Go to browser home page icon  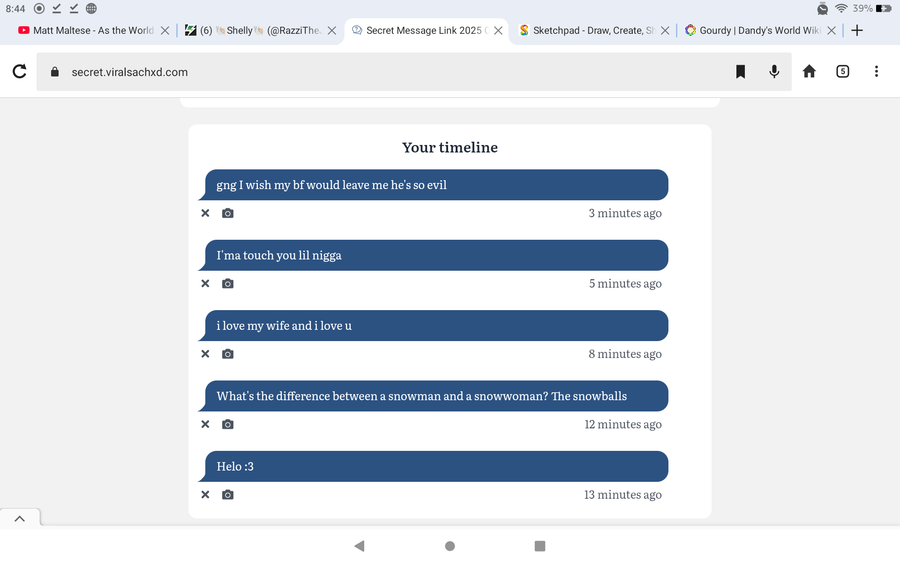coord(809,72)
